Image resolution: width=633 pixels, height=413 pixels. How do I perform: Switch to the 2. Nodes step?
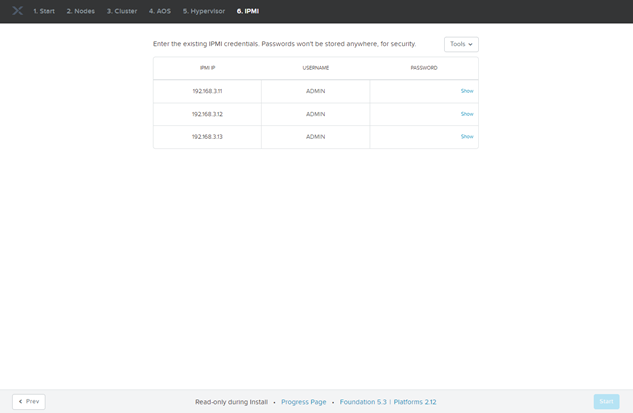coord(81,11)
